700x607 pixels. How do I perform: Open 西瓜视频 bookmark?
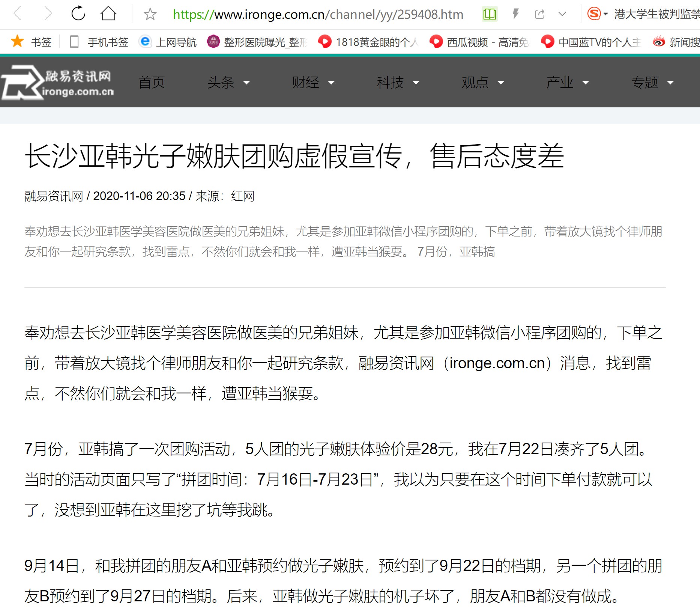479,42
